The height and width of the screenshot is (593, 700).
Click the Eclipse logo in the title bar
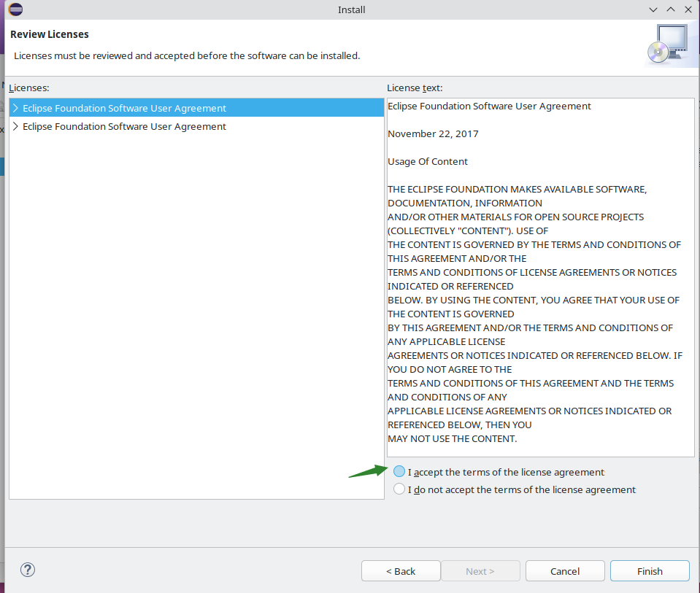tap(15, 9)
